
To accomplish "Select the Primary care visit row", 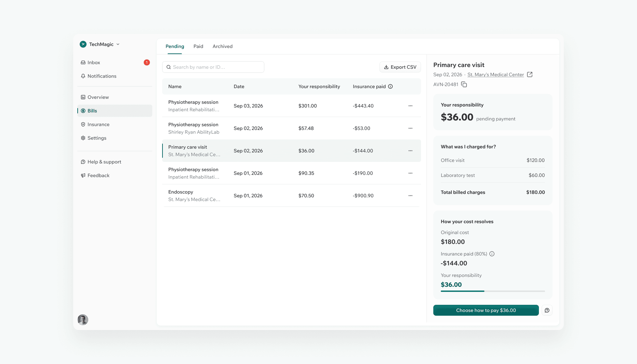I will coord(292,151).
